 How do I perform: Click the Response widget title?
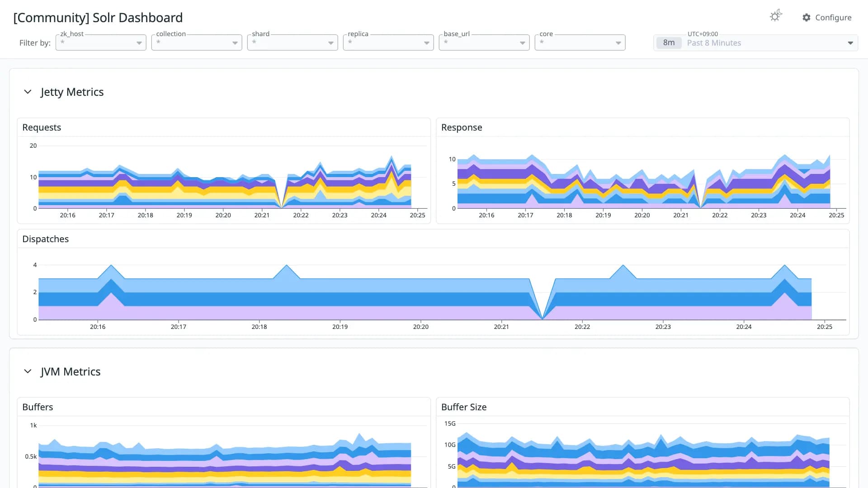(x=462, y=127)
